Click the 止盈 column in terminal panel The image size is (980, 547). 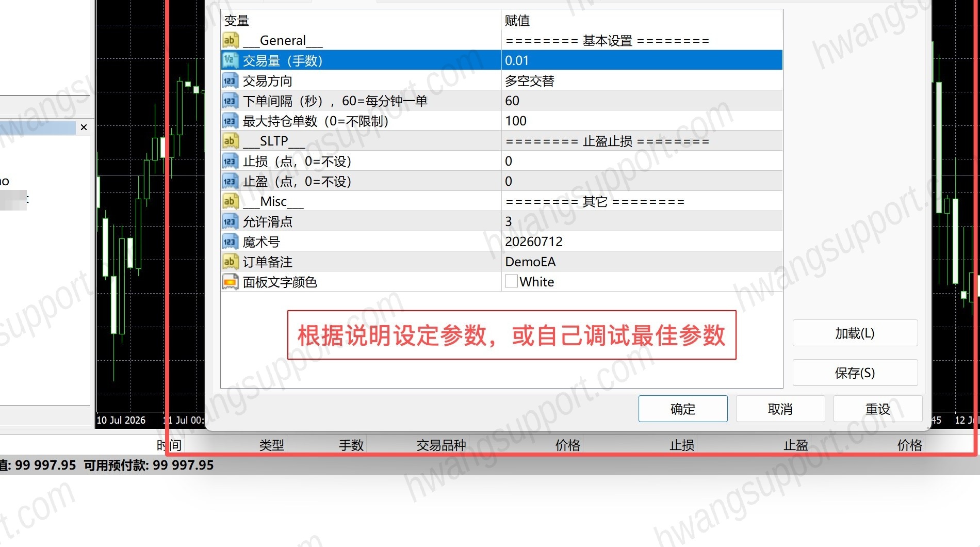click(796, 445)
